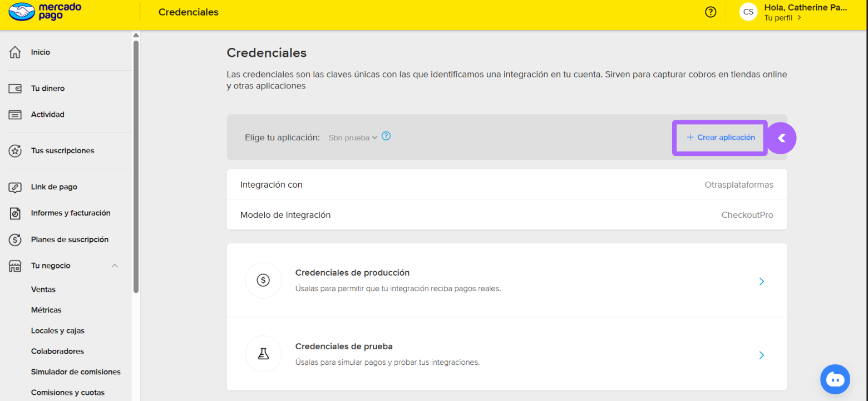The image size is (868, 401).
Task: Select the CheckoutPro model value
Action: click(x=747, y=215)
